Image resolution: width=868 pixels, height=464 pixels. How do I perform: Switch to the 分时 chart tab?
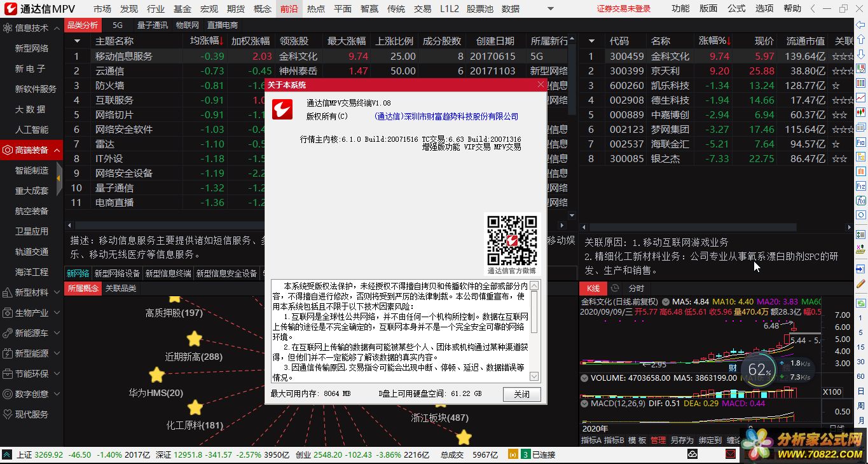pyautogui.click(x=636, y=288)
